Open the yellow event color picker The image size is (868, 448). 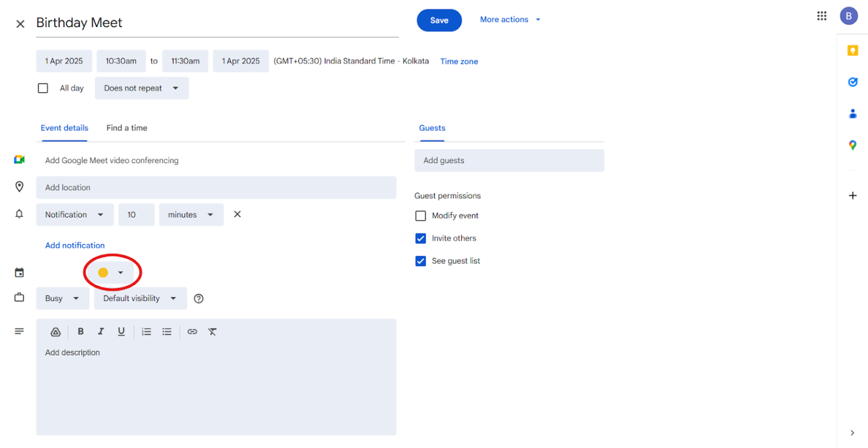tap(111, 273)
